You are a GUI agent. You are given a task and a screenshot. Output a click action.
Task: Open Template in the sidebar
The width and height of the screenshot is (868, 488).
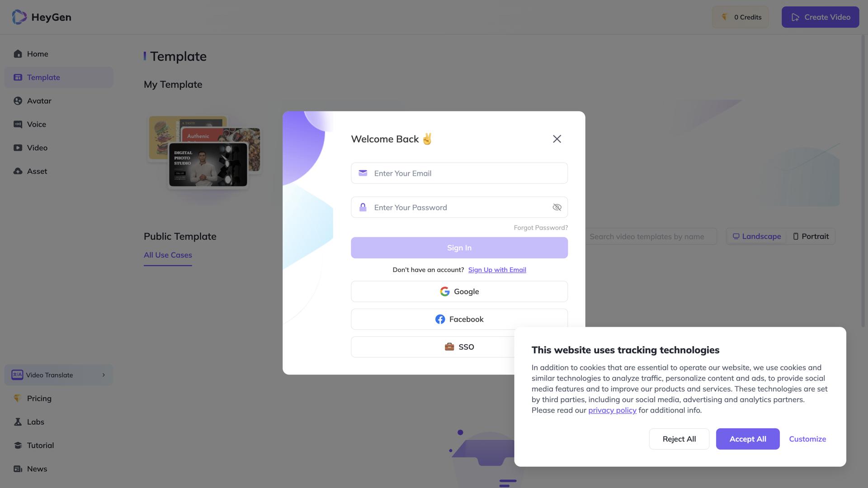click(43, 77)
